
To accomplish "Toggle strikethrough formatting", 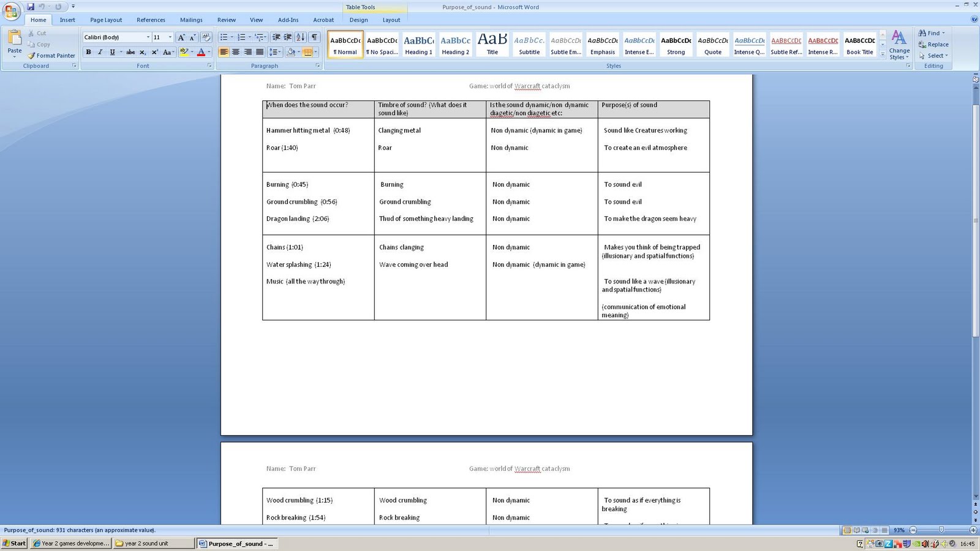I will coord(130,52).
